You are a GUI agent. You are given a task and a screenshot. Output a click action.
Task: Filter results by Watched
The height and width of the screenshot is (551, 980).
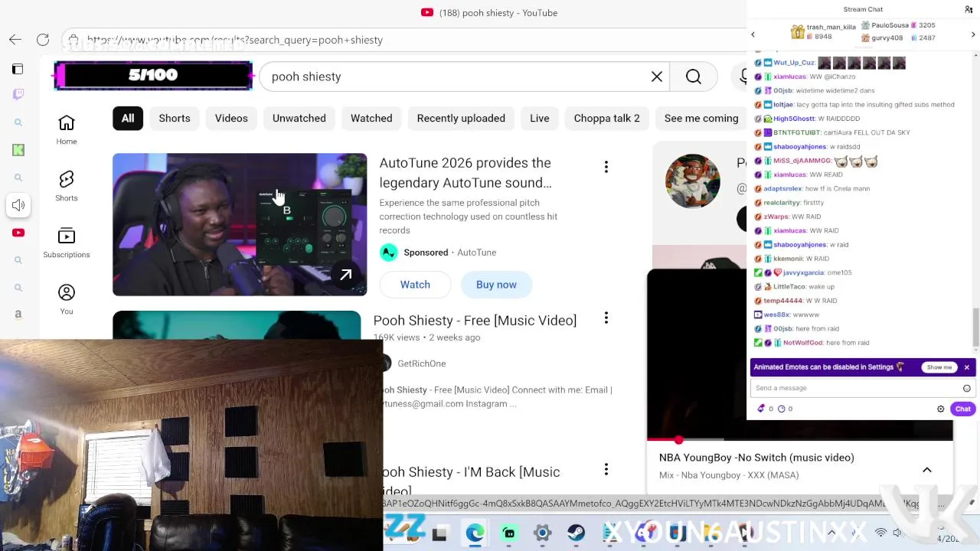coord(371,118)
